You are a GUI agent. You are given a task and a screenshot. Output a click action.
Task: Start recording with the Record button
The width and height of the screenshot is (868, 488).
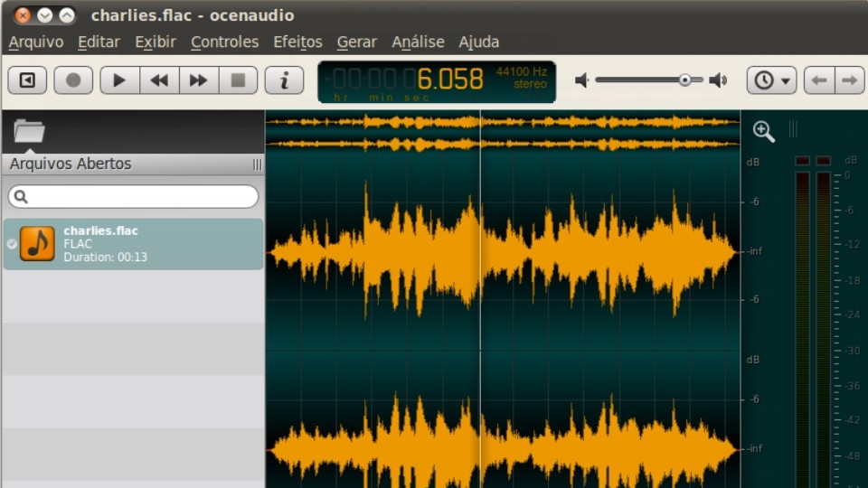(73, 80)
